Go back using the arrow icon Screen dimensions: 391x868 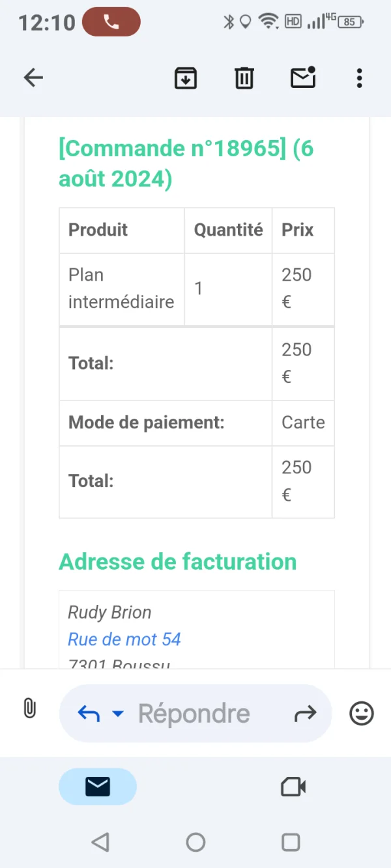pos(33,78)
